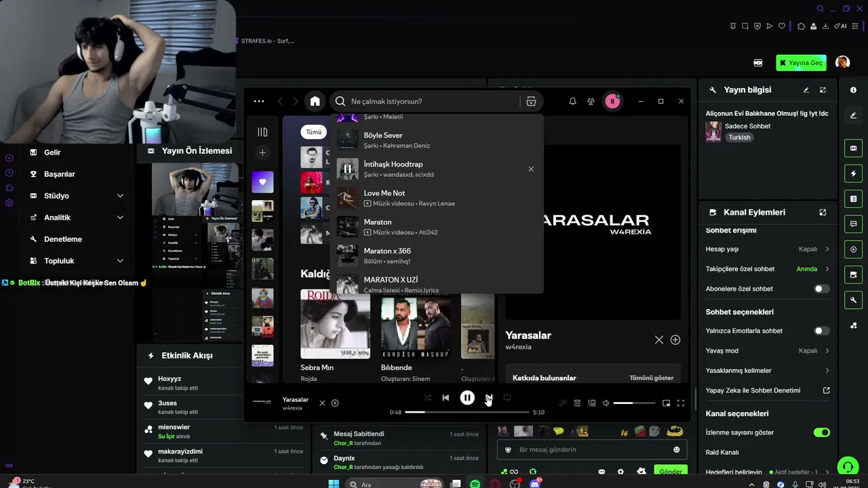Skip to the next track in Spotify
The image size is (868, 488).
tap(489, 398)
